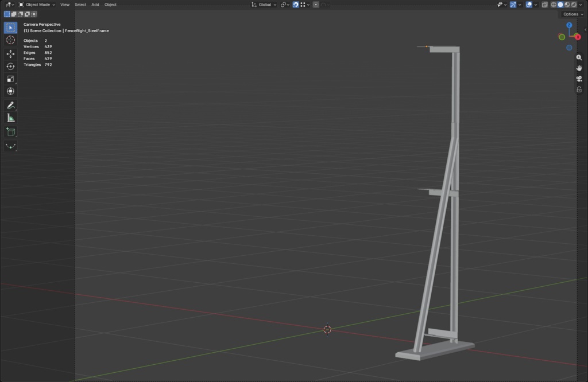Set selection mode to subtract
Screen dimensions: 588x382
point(21,14)
